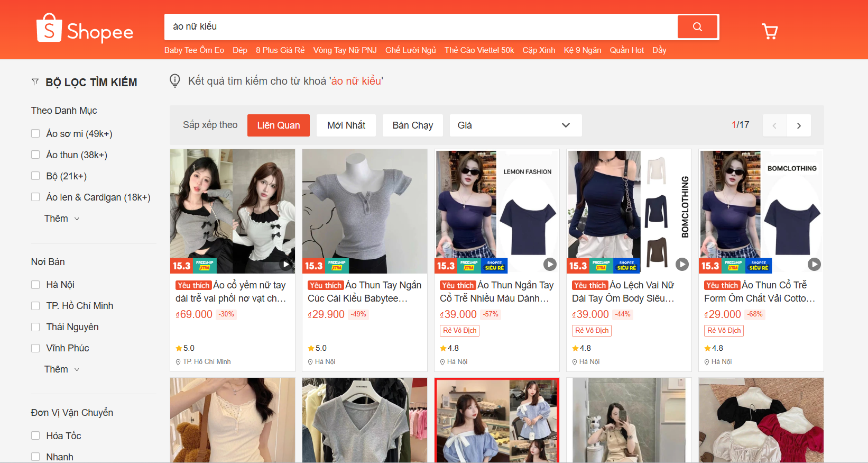This screenshot has width=868, height=463.
Task: Click into the search input field
Action: (x=421, y=26)
